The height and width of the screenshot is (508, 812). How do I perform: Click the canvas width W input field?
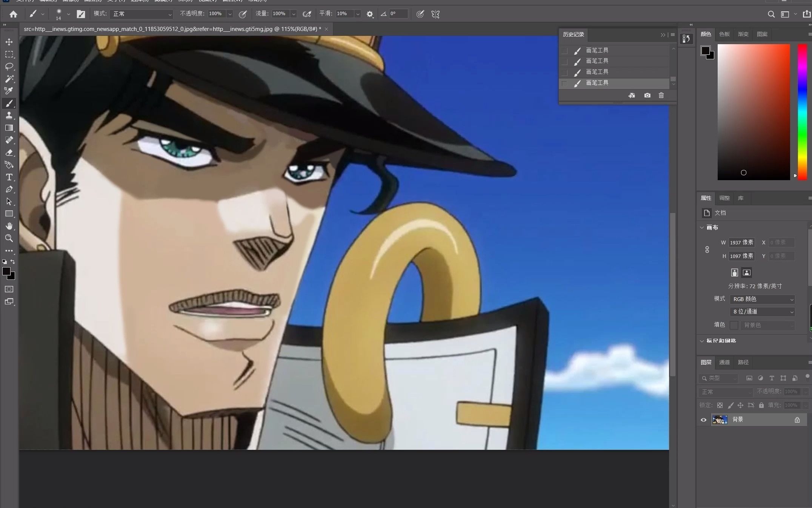(x=741, y=242)
